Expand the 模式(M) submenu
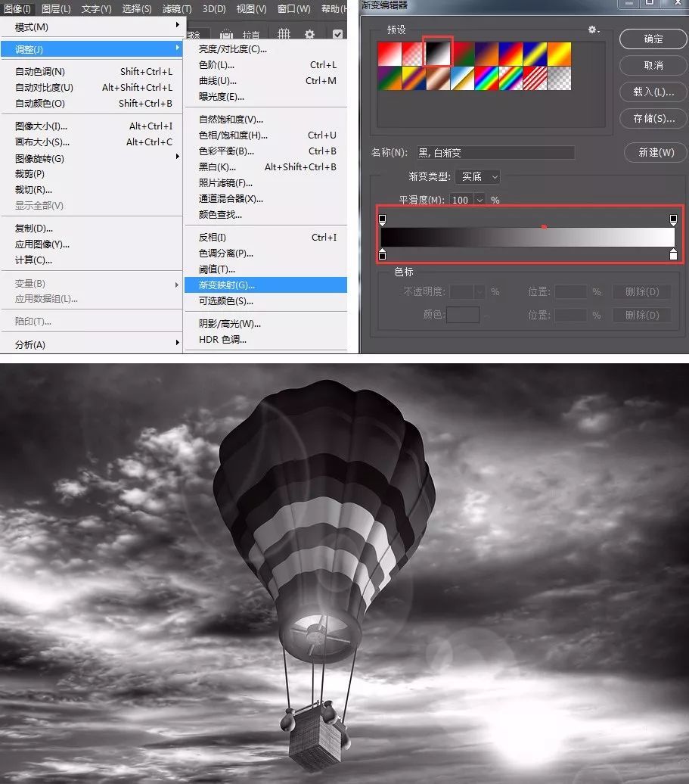Viewport: 689px width, 784px height. [x=92, y=27]
